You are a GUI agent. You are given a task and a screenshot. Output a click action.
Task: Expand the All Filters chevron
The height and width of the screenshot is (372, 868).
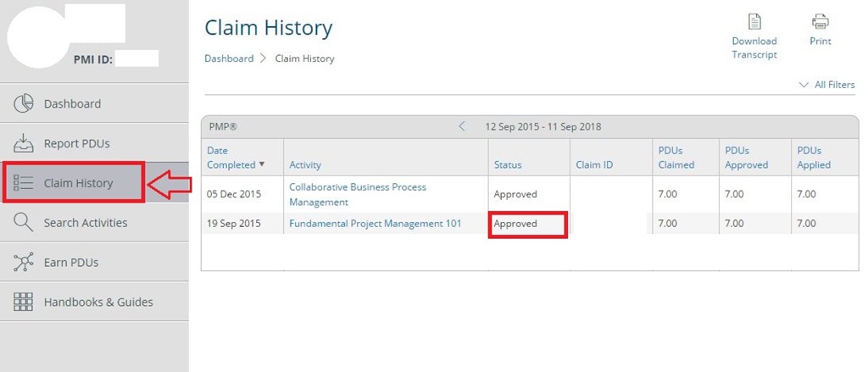804,85
